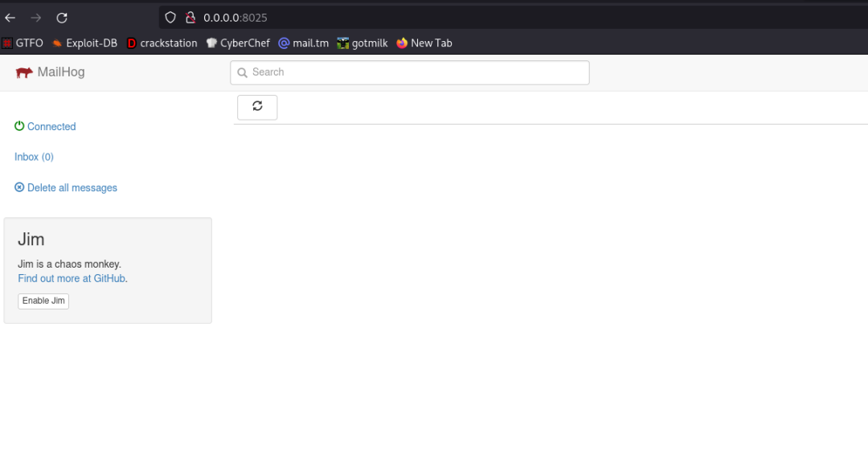868x459 pixels.
Task: Reload the page with browser refresh icon
Action: pos(62,18)
